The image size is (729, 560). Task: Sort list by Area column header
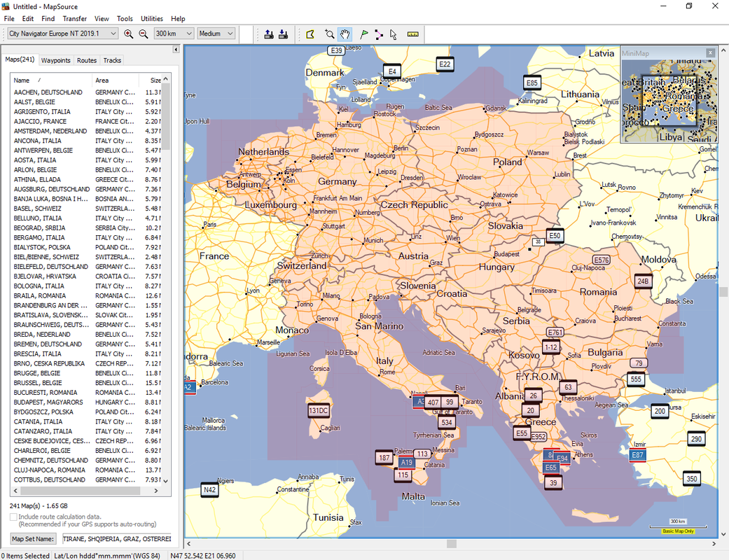pyautogui.click(x=116, y=80)
